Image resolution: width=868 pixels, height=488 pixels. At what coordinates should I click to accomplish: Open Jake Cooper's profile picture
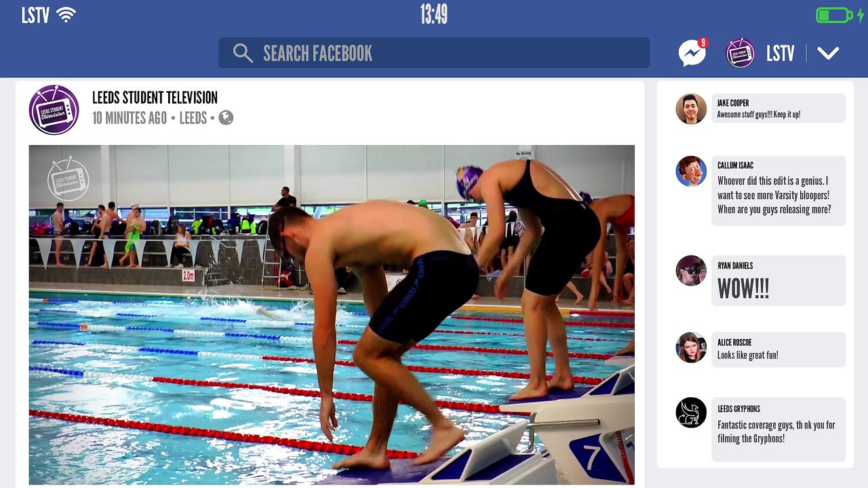pyautogui.click(x=691, y=108)
